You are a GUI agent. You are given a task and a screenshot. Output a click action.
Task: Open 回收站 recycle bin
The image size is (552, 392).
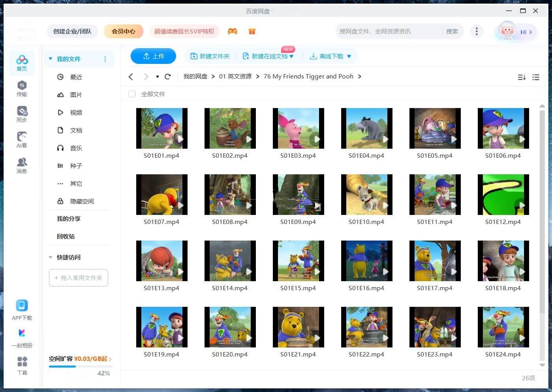66,236
